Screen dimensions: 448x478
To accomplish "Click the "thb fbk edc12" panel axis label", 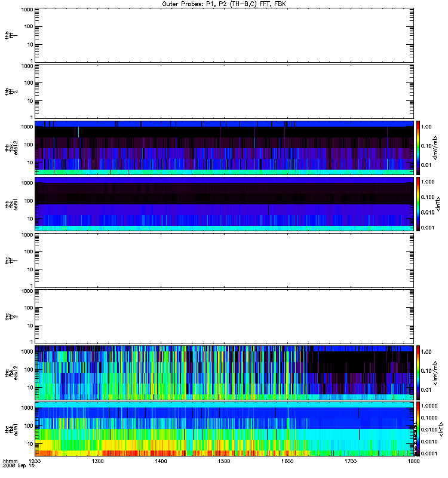I will point(11,148).
